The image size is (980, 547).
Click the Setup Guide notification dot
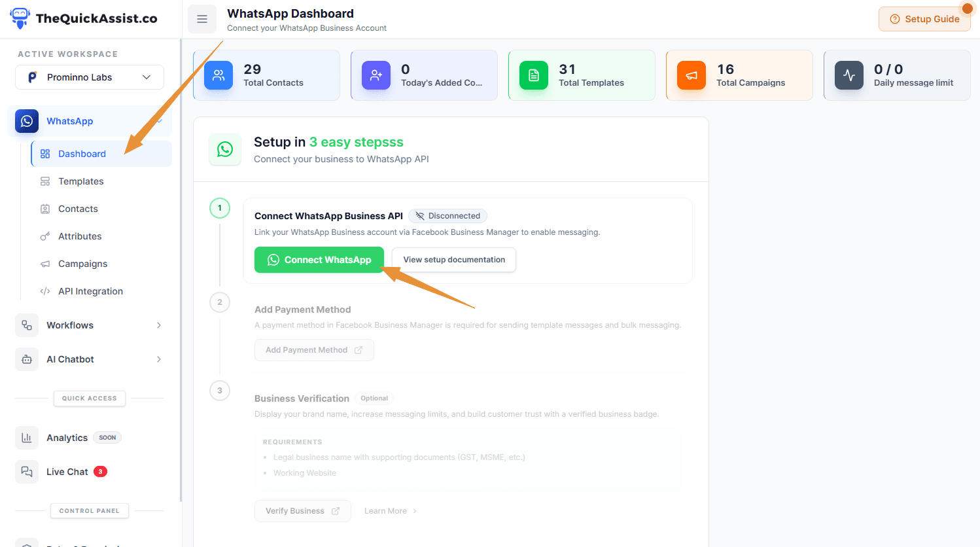966,8
